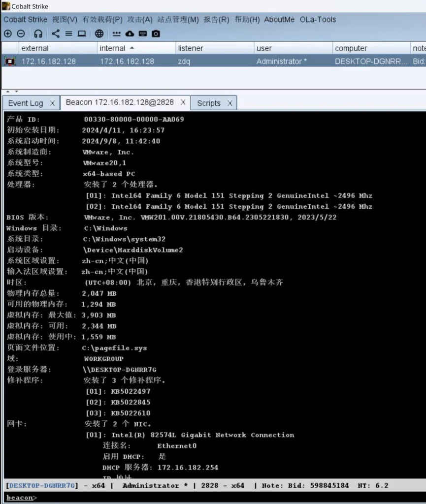Click the connect (plus) toolbar icon
This screenshot has width=426, height=504.
click(x=8, y=33)
